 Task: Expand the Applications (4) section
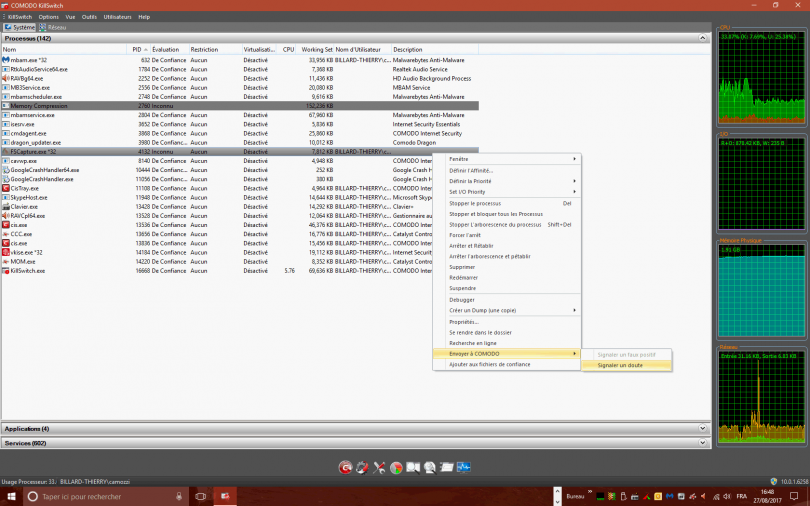[702, 429]
